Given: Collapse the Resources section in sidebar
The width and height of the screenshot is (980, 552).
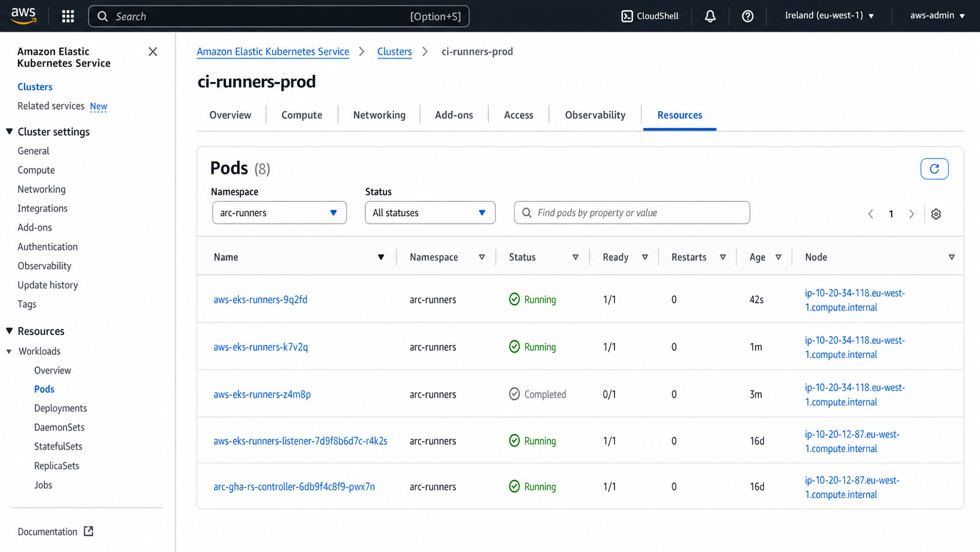Looking at the screenshot, I should (9, 331).
